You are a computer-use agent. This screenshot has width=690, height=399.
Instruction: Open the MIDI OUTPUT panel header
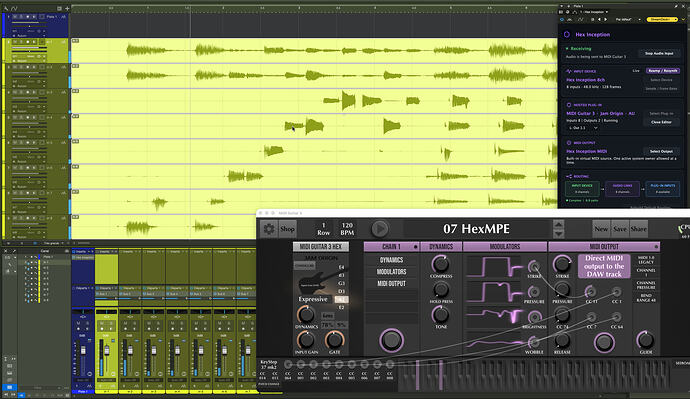tap(604, 247)
